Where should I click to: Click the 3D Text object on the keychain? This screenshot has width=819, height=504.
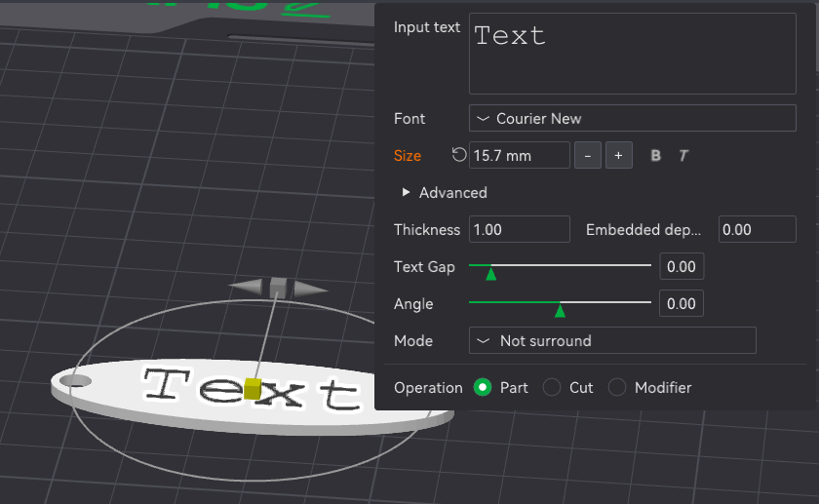click(x=252, y=389)
